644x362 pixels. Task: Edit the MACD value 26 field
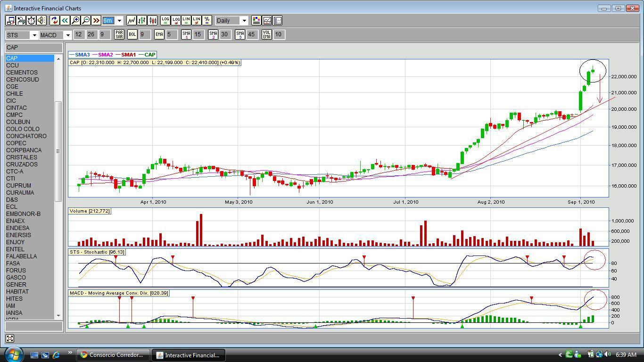(x=91, y=34)
